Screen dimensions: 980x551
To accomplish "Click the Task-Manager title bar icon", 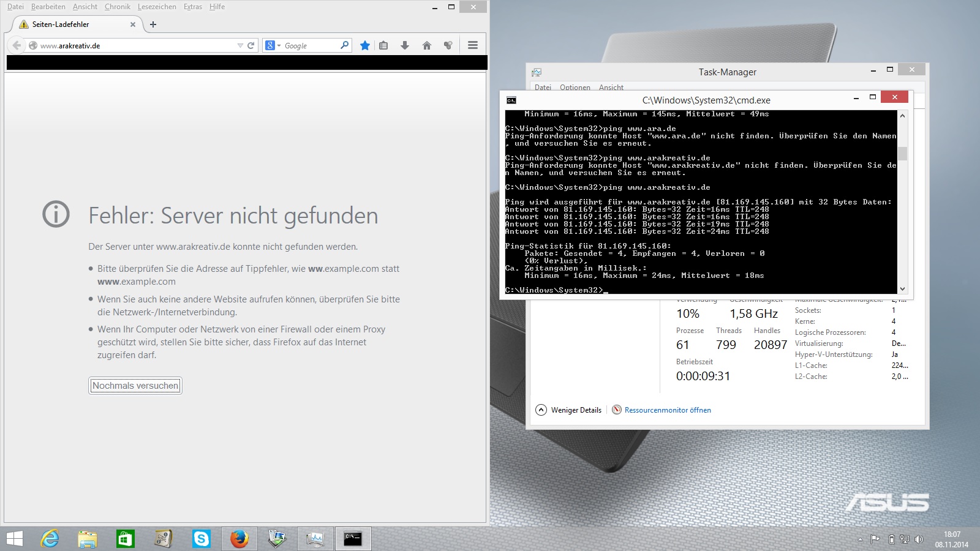I will point(537,72).
